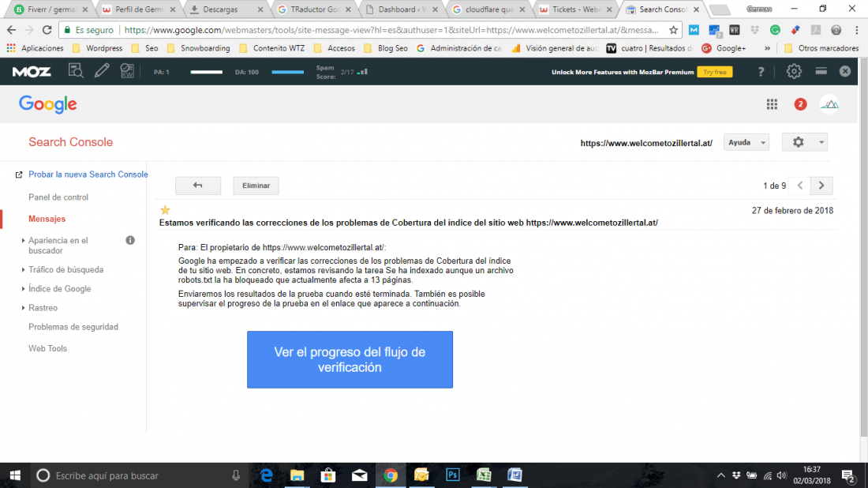Screen dimensions: 868x488
Task: Open MozBar settings gear
Action: click(794, 71)
